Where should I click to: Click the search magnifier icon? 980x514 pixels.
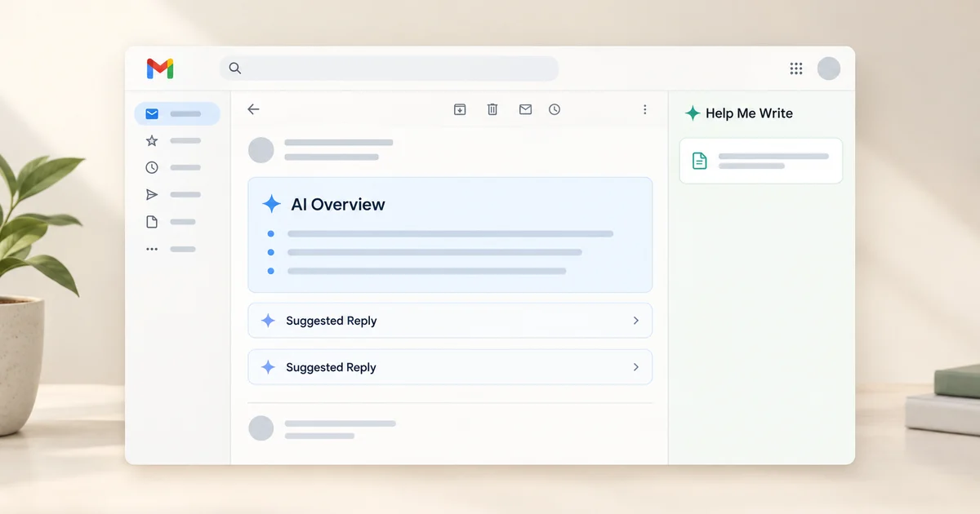pyautogui.click(x=235, y=69)
